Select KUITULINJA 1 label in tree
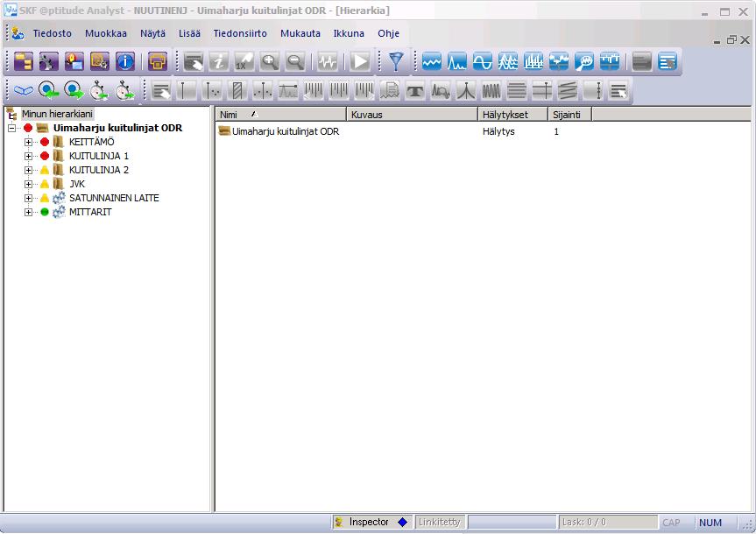The height and width of the screenshot is (534, 756). [x=99, y=156]
